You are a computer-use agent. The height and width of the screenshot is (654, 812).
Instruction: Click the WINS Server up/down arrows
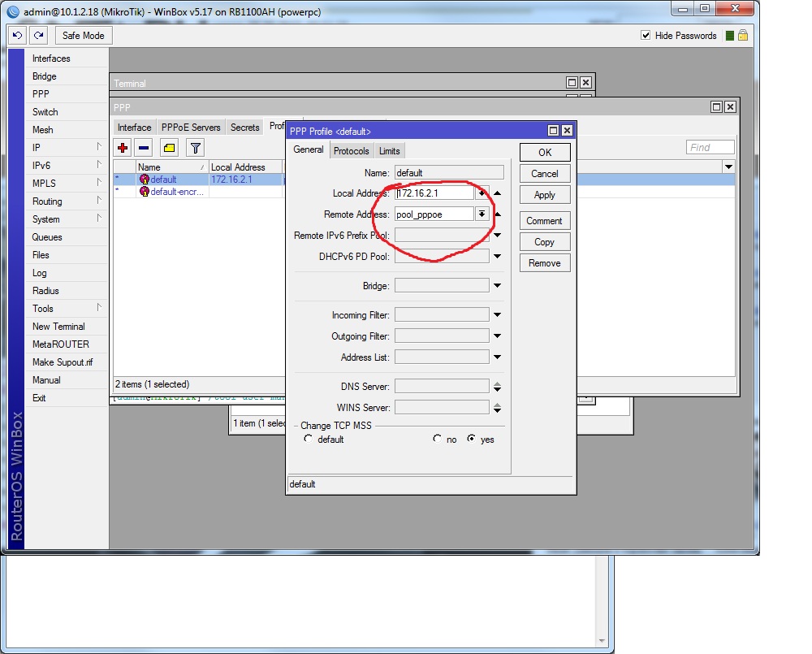click(497, 408)
